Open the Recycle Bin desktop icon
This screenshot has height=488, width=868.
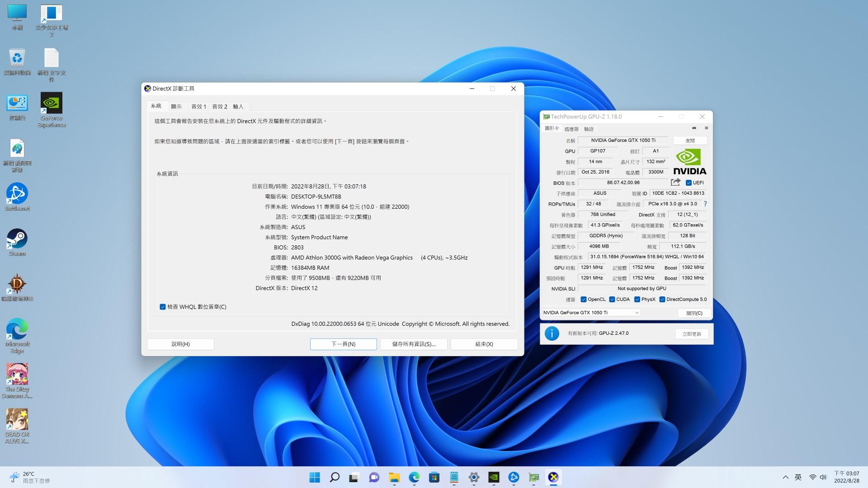pos(17,62)
